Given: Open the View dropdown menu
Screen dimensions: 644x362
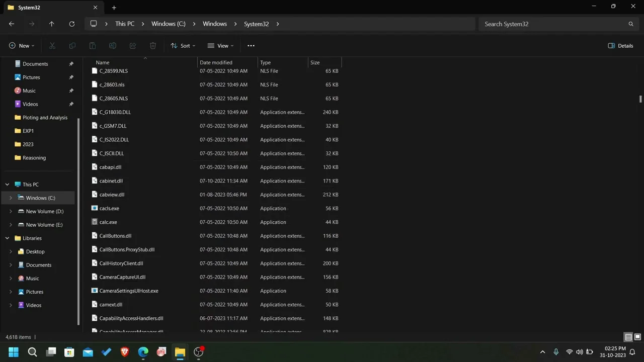Looking at the screenshot, I should tap(220, 46).
